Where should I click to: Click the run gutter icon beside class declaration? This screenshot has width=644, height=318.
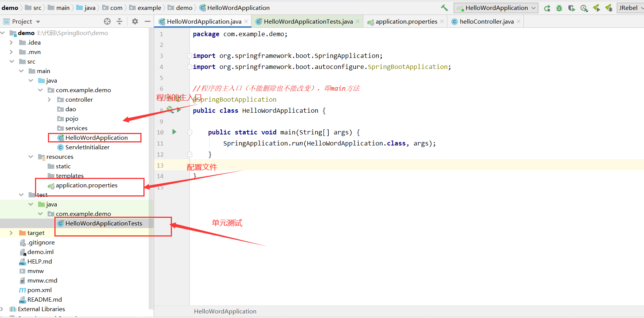coord(179,110)
